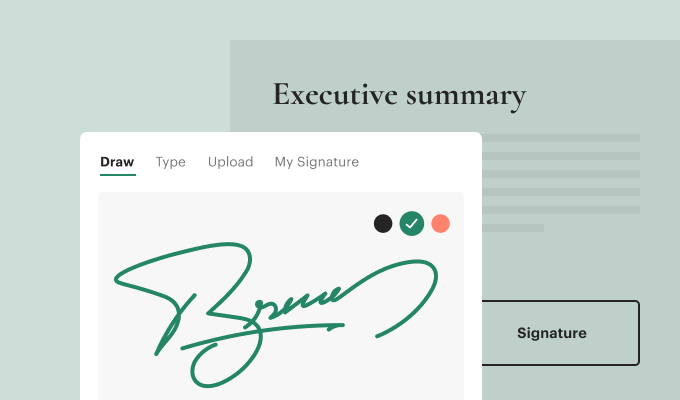Click the third line of document text
680x400 pixels.
[560, 174]
